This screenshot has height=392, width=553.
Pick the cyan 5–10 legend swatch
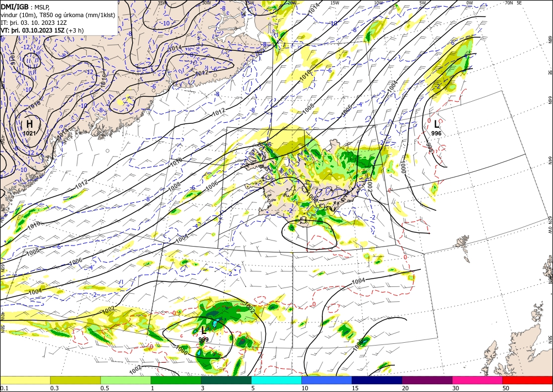[276, 380]
